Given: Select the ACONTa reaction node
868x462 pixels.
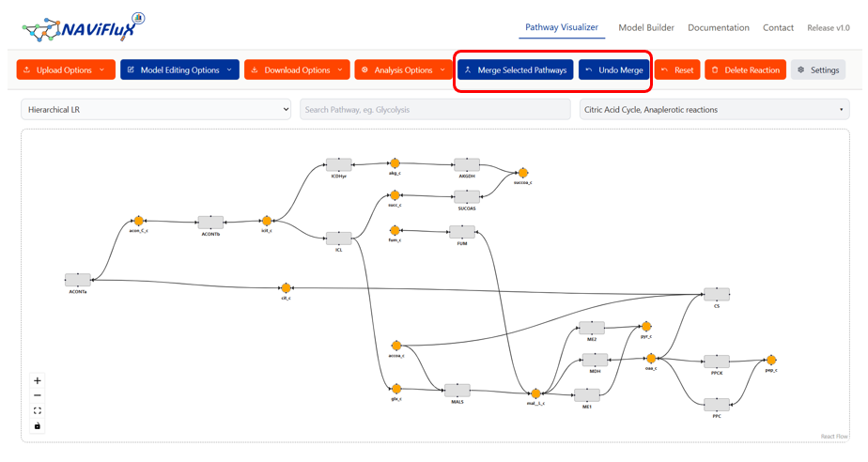Looking at the screenshot, I should 78,280.
